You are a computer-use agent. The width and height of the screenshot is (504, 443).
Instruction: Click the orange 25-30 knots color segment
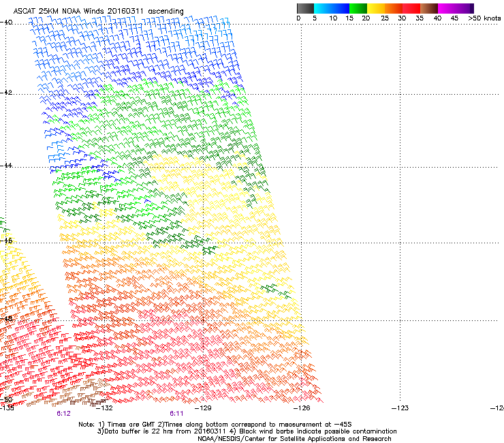(x=394, y=8)
